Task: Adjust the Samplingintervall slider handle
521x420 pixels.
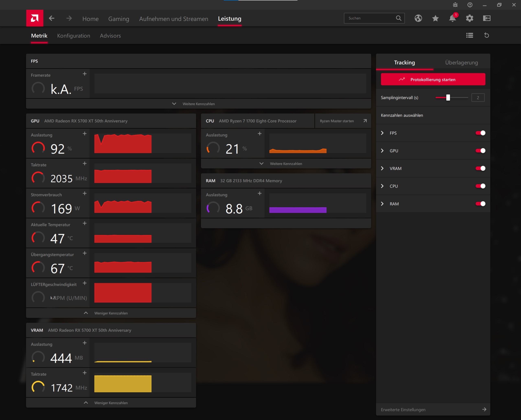Action: (448, 97)
